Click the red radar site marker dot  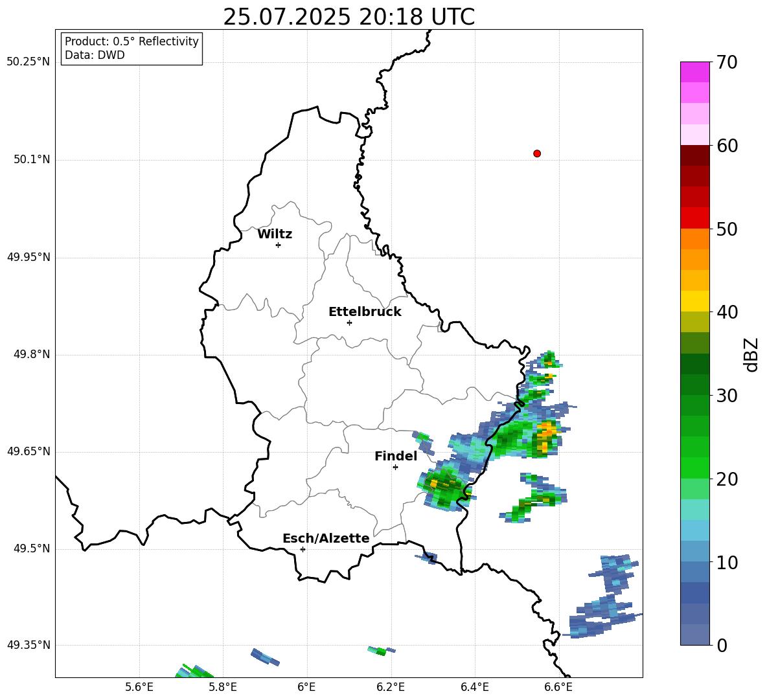click(537, 153)
